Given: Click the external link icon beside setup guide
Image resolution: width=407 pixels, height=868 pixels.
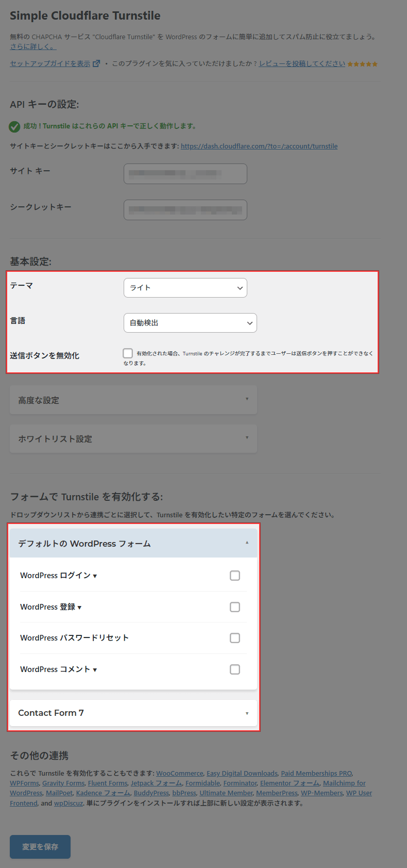Looking at the screenshot, I should 96,64.
